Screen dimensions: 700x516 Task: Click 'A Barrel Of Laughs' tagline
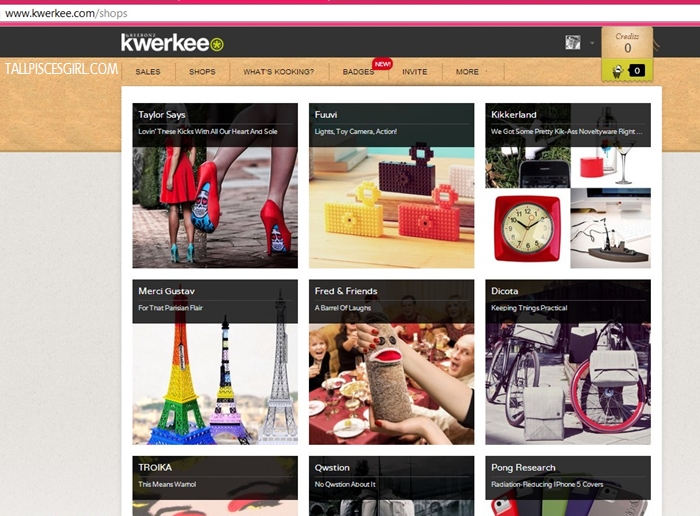[343, 308]
